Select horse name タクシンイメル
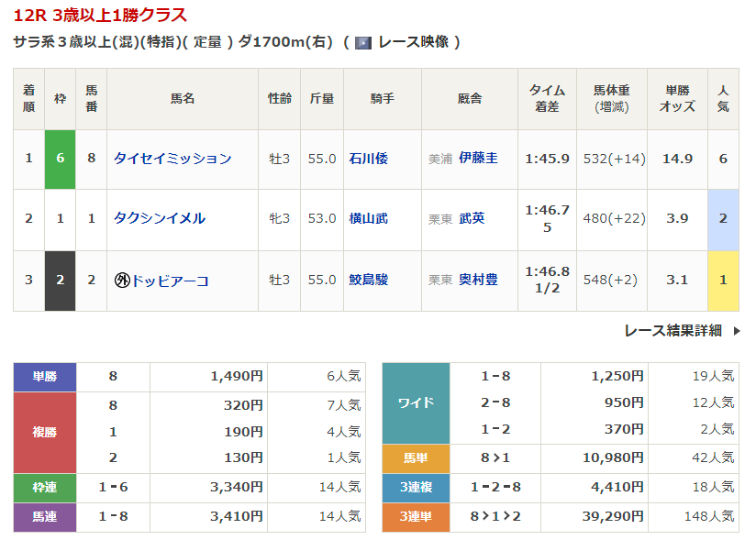Image resolution: width=756 pixels, height=540 pixels. pyautogui.click(x=159, y=218)
